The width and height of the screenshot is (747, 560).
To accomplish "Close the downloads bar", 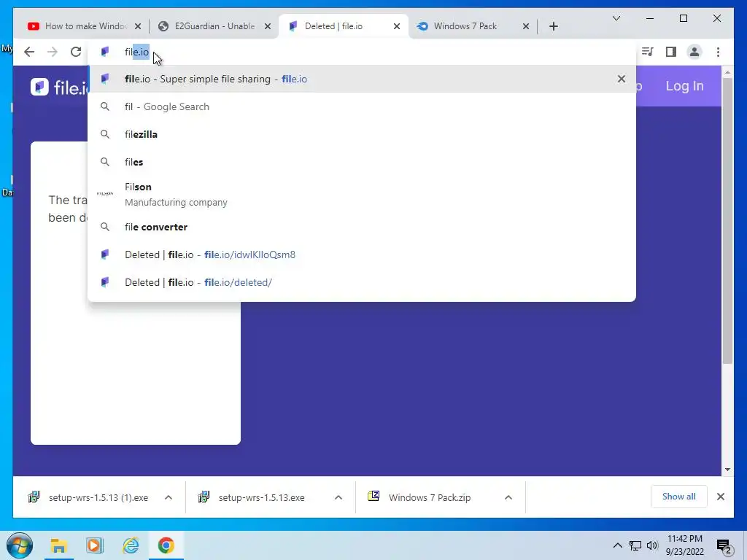I will [721, 497].
